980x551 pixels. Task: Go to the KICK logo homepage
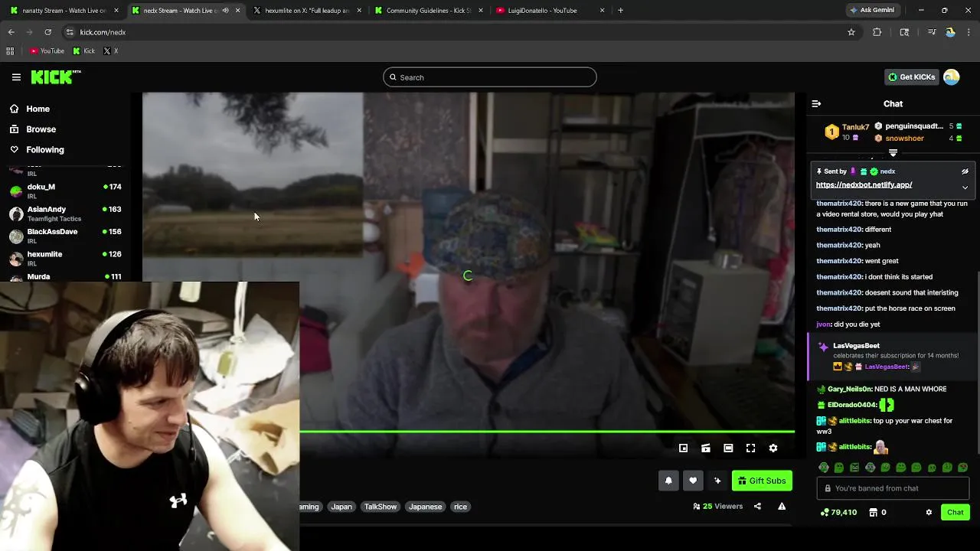click(56, 77)
